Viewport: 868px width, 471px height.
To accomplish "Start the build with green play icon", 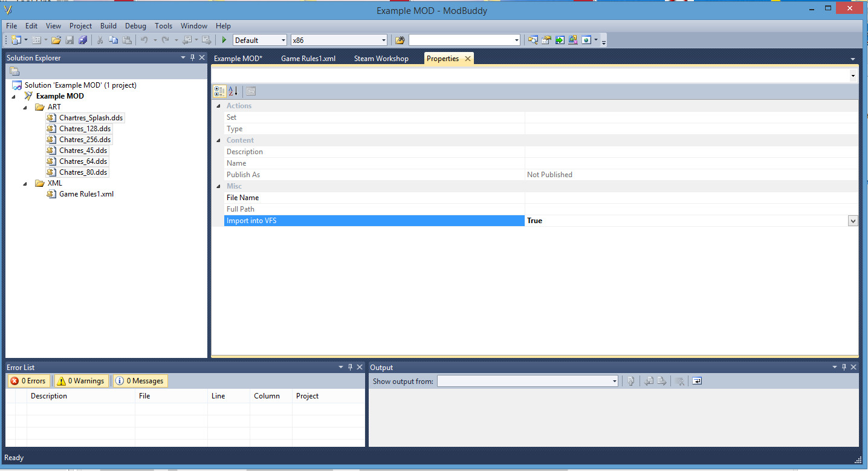I will 224,40.
